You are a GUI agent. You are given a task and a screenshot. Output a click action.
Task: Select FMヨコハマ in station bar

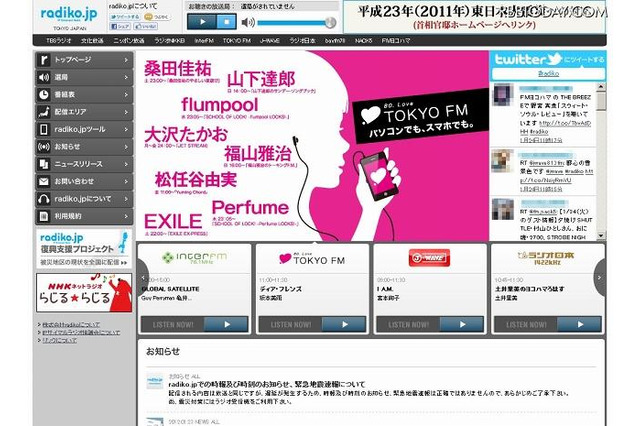[x=396, y=40]
